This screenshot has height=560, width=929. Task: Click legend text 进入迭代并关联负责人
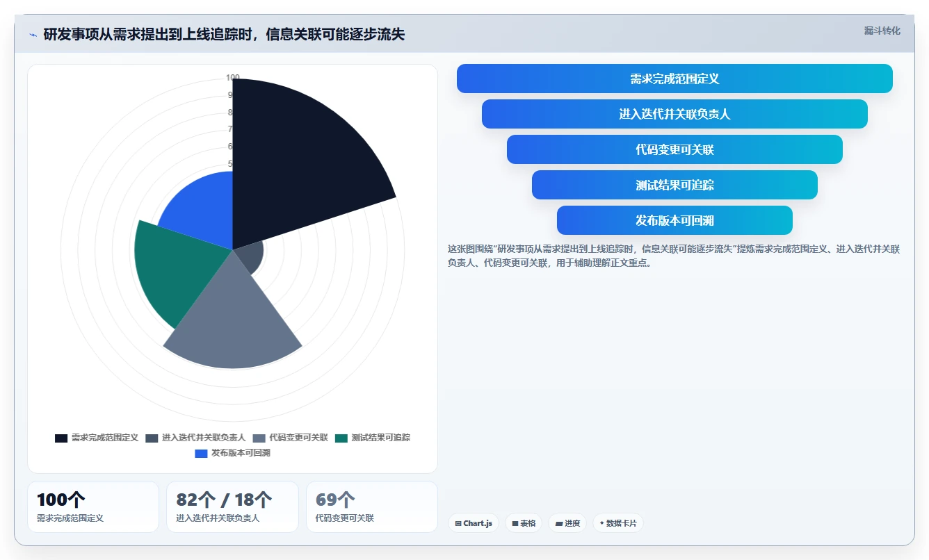204,438
